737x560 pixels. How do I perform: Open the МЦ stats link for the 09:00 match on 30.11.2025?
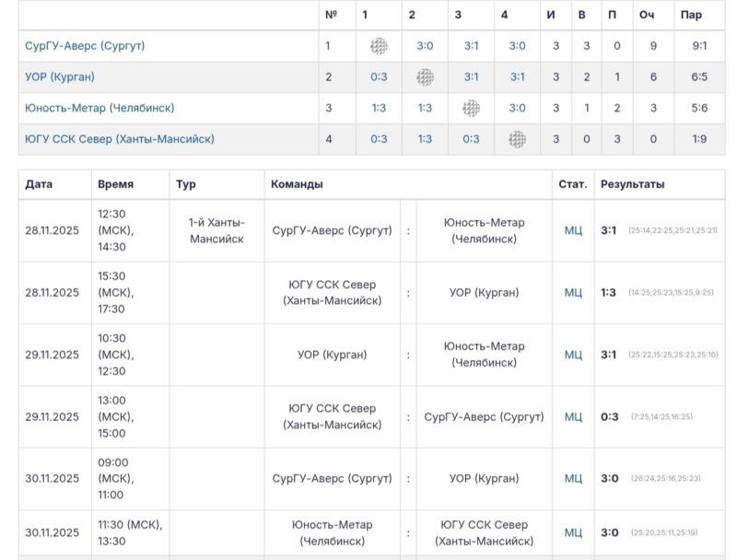click(573, 478)
